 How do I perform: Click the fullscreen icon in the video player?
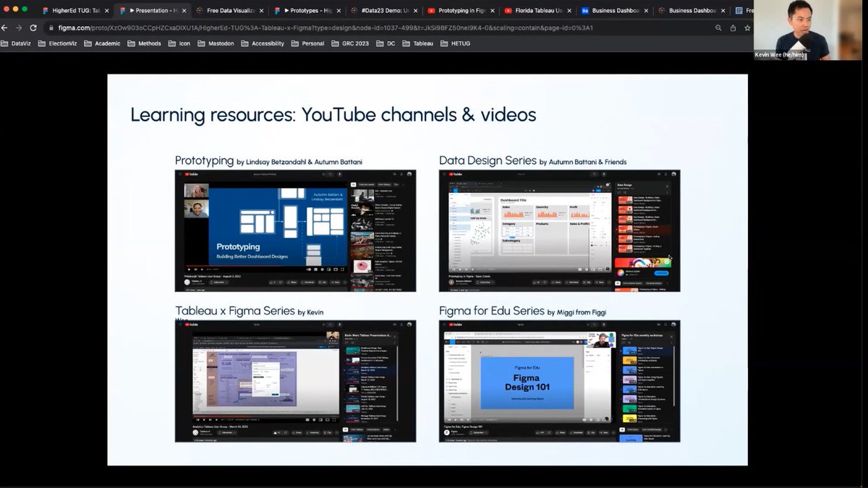[x=342, y=269]
